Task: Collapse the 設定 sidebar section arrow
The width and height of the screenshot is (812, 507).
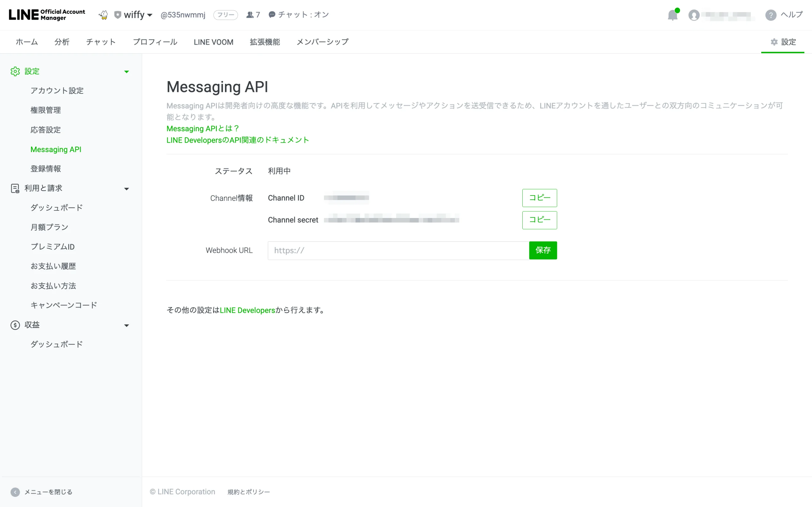Action: (x=127, y=71)
